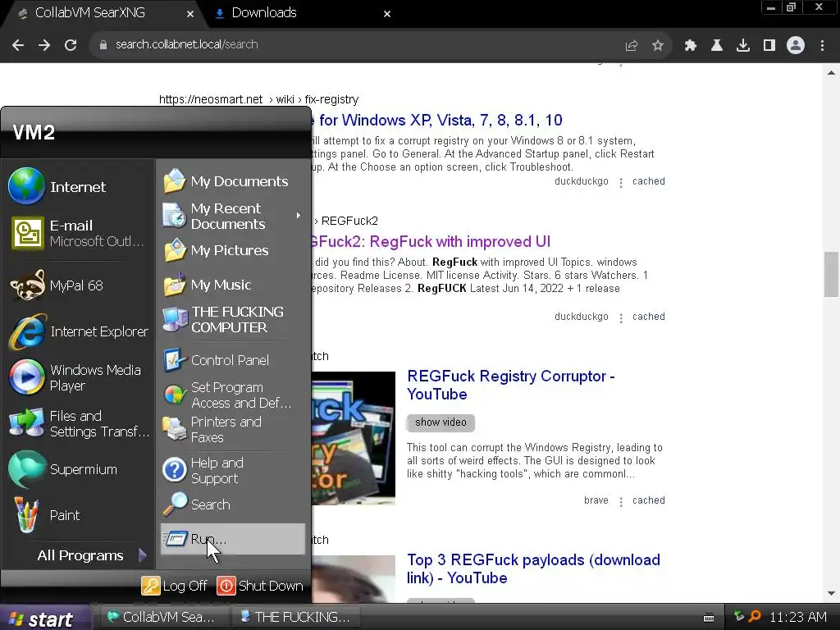
Task: Open THE FUCKING COMPUTER item in Start menu
Action: pos(232,319)
